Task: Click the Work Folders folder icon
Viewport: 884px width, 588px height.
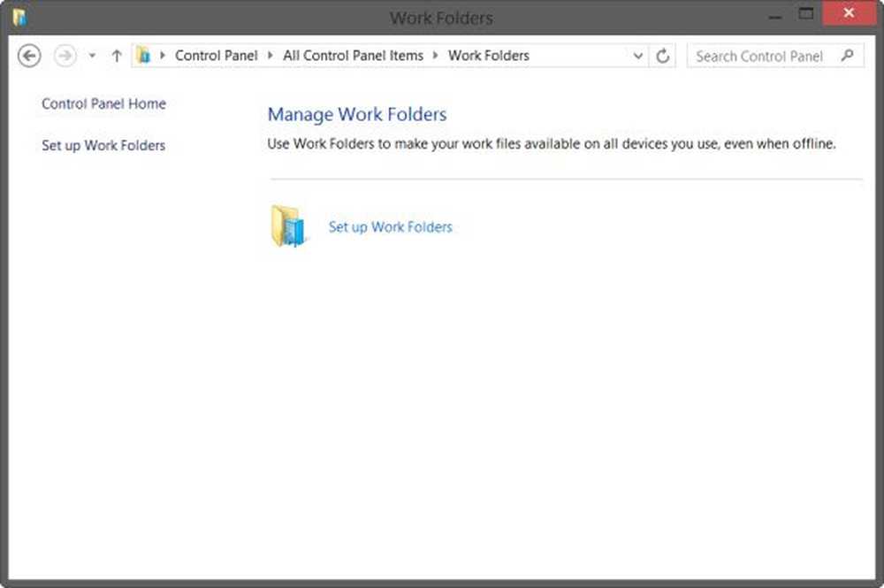Action: (288, 226)
